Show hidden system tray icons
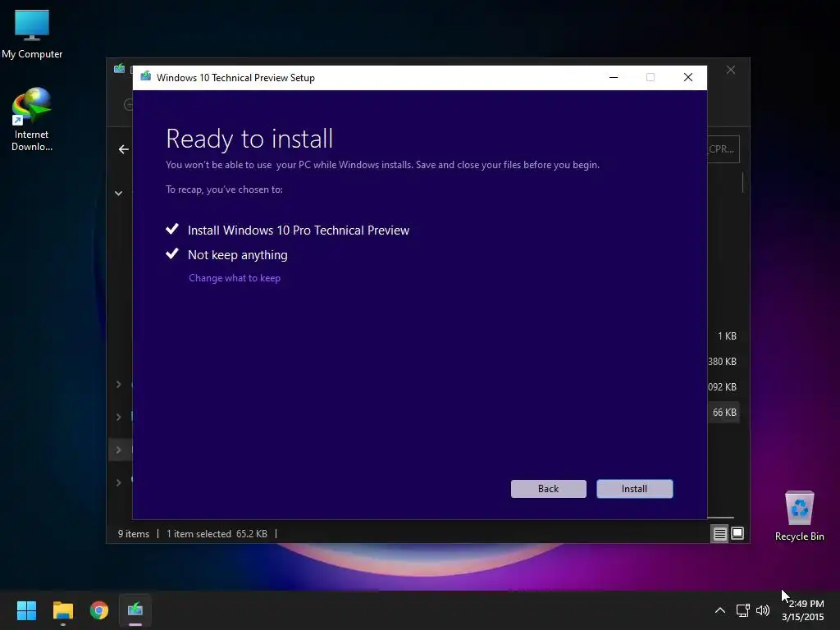 (720, 610)
